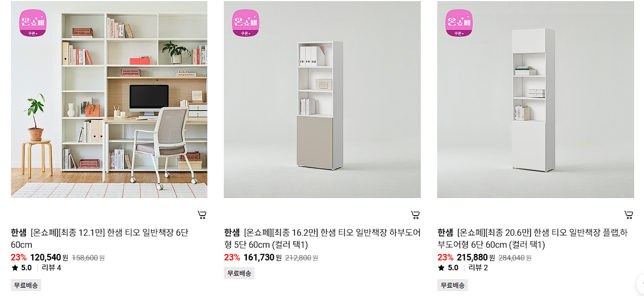The width and height of the screenshot is (644, 296).
Task: Click cart icon for 플랩,하부도어형 6단 bookshelf
Action: pyautogui.click(x=628, y=214)
